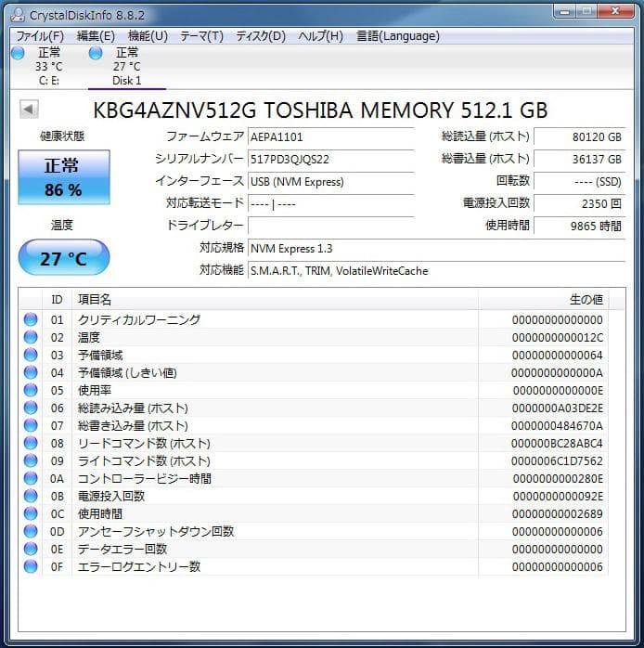Click the status orb for アンセーフシャットダウン回数 row
Image resolution: width=644 pixels, height=648 pixels.
(31, 531)
